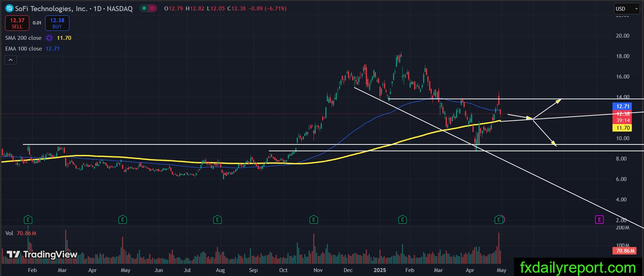
Task: Click the earnings marker near Nov
Action: coord(314,219)
